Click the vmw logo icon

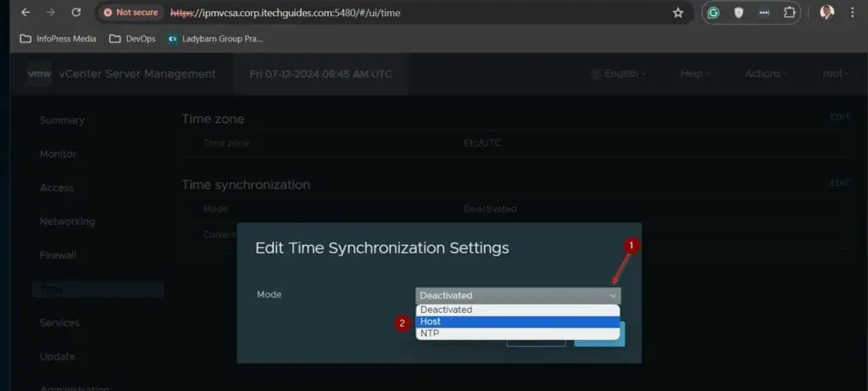click(39, 74)
